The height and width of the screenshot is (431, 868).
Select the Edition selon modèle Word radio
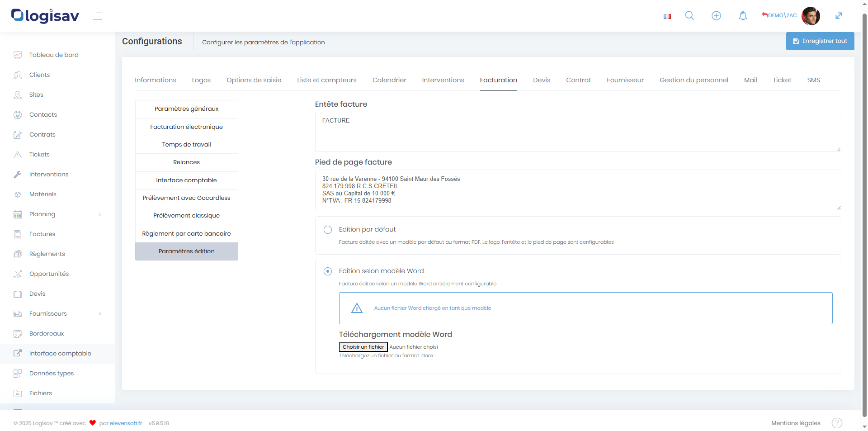click(x=328, y=271)
